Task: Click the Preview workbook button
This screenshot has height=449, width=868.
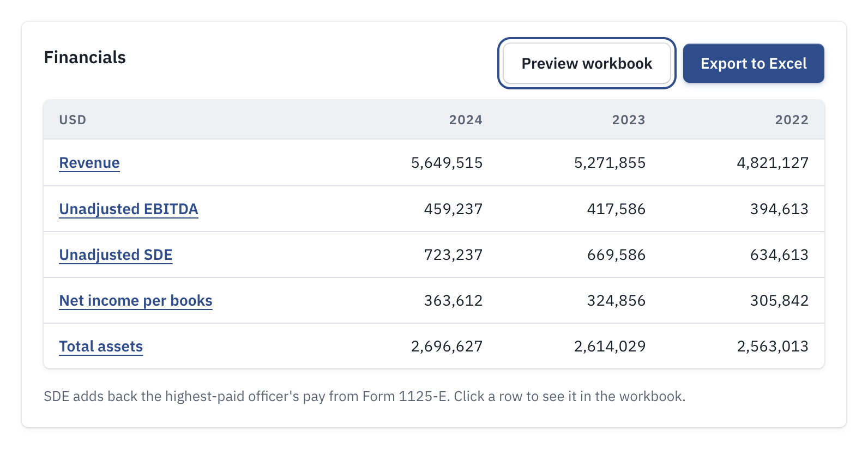Action: (x=587, y=63)
